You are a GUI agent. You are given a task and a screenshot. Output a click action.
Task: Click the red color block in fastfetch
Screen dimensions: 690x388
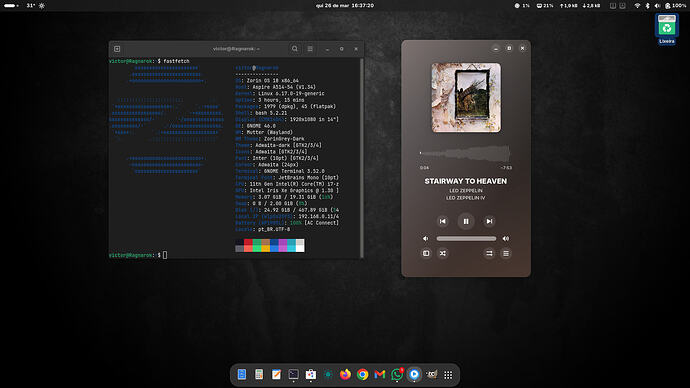[248, 242]
